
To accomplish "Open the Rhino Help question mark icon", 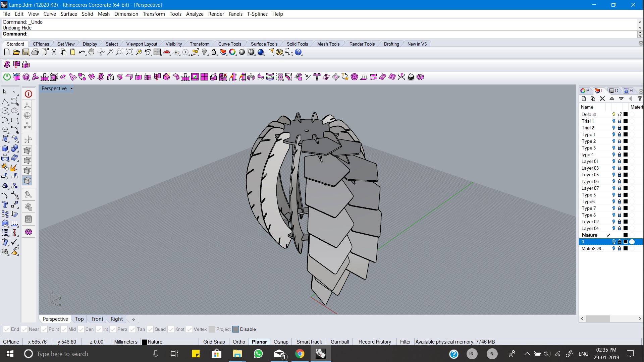I will click(298, 52).
